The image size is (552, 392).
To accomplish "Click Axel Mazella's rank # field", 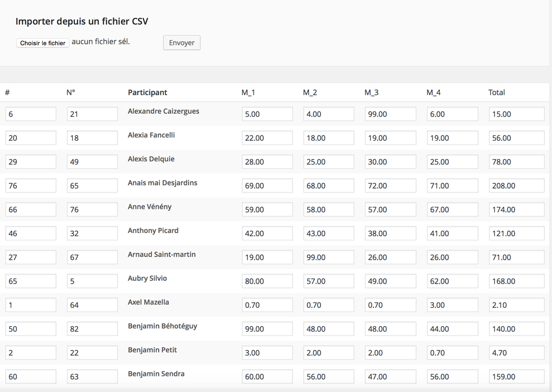I will pos(31,305).
